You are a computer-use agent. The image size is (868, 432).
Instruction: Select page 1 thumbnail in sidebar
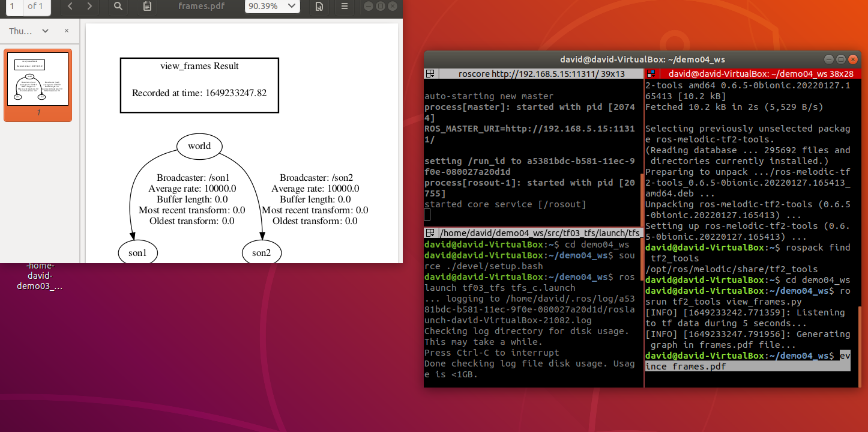click(38, 85)
